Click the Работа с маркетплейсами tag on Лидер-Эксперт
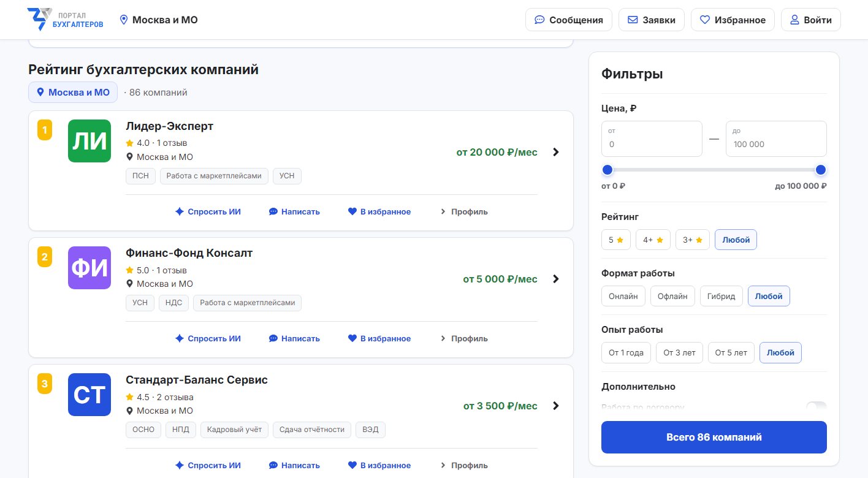 click(215, 176)
